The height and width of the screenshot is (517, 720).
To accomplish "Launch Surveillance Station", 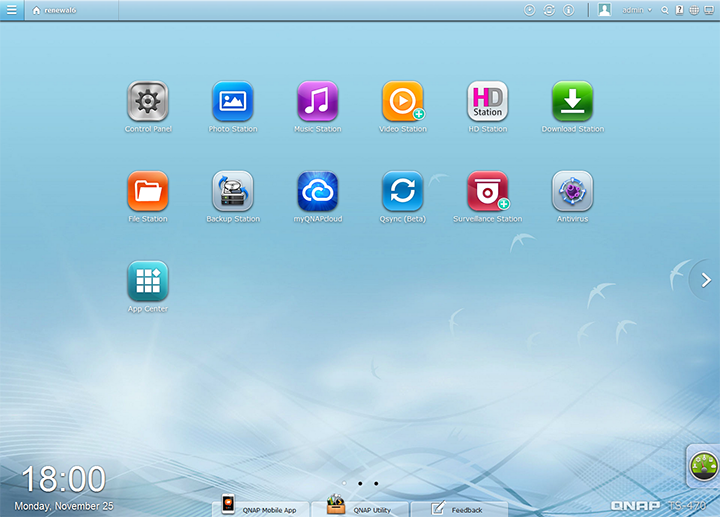I will pyautogui.click(x=488, y=191).
